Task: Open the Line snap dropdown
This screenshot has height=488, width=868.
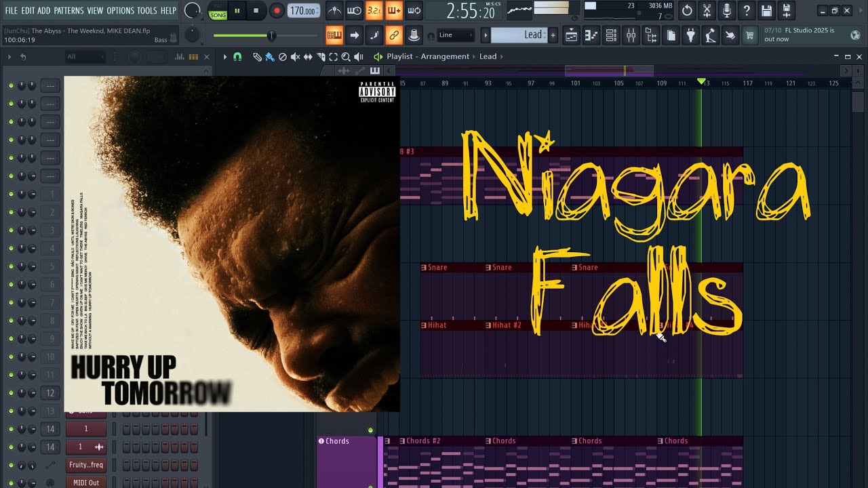Action: [456, 35]
